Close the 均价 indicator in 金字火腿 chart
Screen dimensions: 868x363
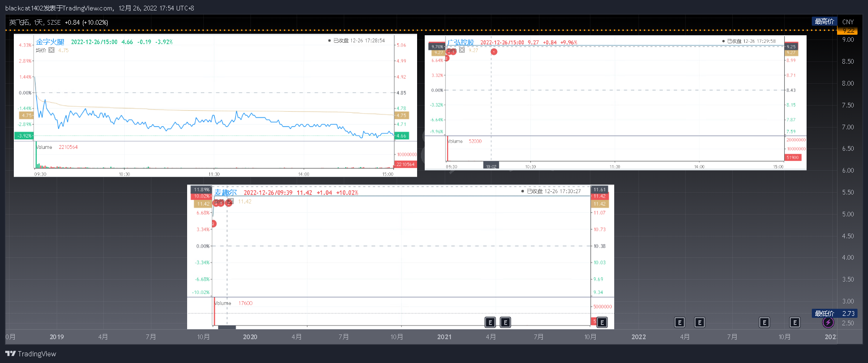51,50
